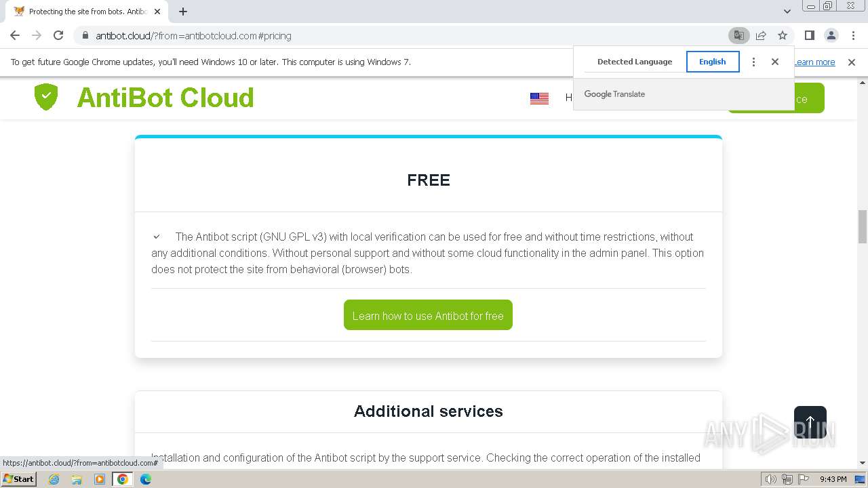This screenshot has width=868, height=488.
Task: View site information lock icon
Action: pos(85,35)
